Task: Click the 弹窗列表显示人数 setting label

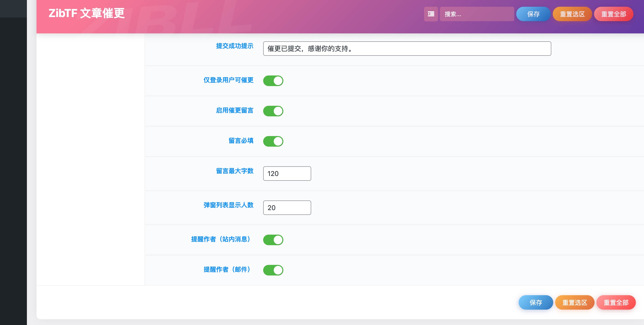Action: tap(228, 205)
